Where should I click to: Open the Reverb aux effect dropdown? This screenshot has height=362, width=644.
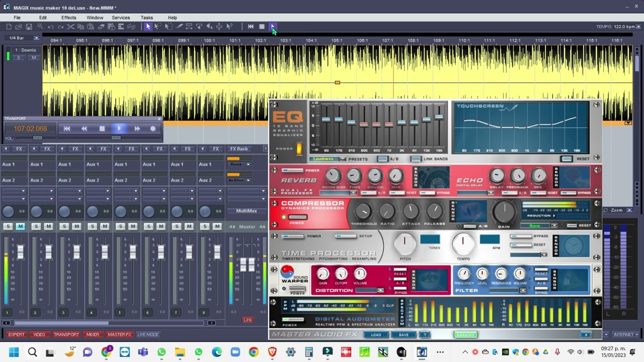click(248, 164)
